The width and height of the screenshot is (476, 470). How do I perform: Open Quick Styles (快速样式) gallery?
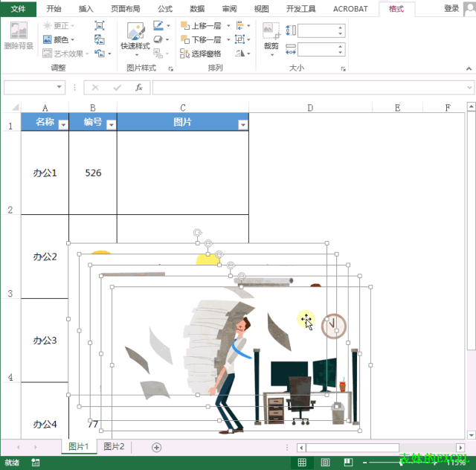(x=135, y=39)
